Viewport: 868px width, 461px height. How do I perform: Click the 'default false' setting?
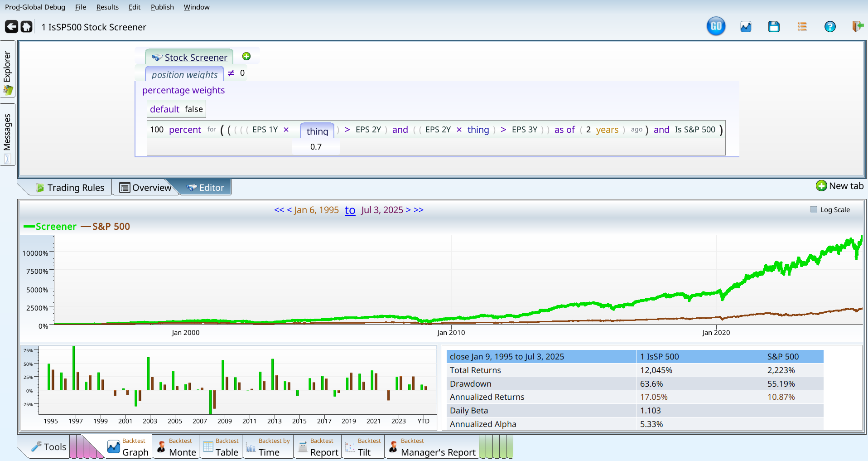point(176,109)
